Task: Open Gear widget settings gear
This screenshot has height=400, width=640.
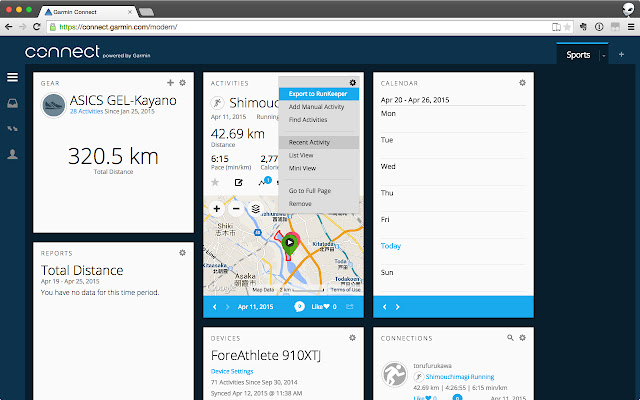Action: (182, 83)
